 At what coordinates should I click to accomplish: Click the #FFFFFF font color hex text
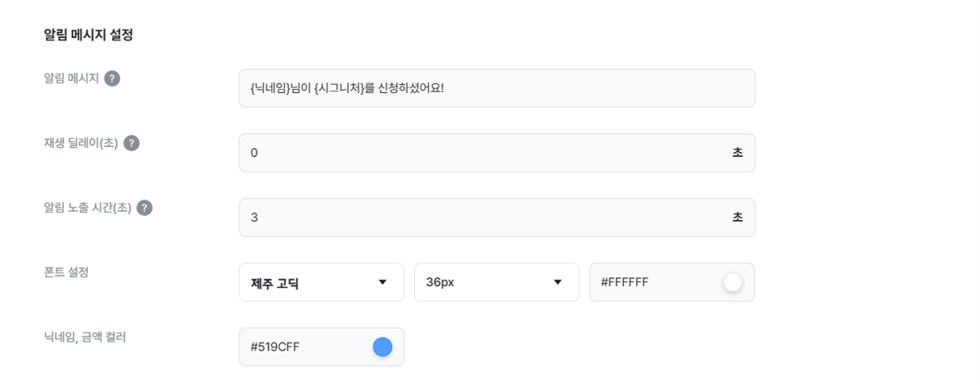[625, 282]
